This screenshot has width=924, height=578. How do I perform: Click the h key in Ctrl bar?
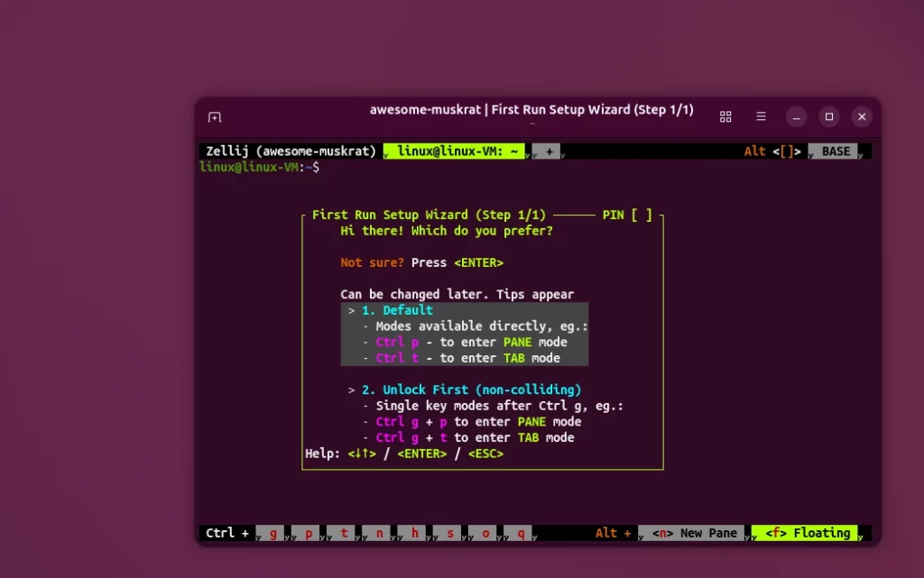pos(415,533)
